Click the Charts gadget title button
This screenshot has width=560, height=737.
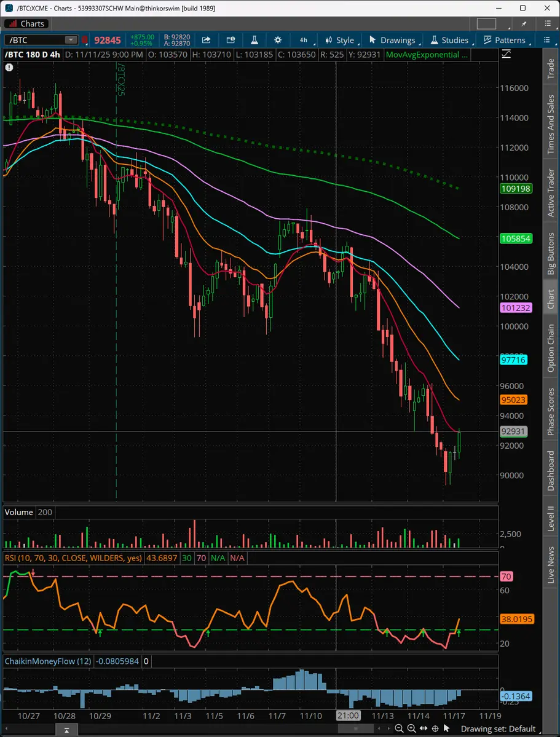pos(26,23)
